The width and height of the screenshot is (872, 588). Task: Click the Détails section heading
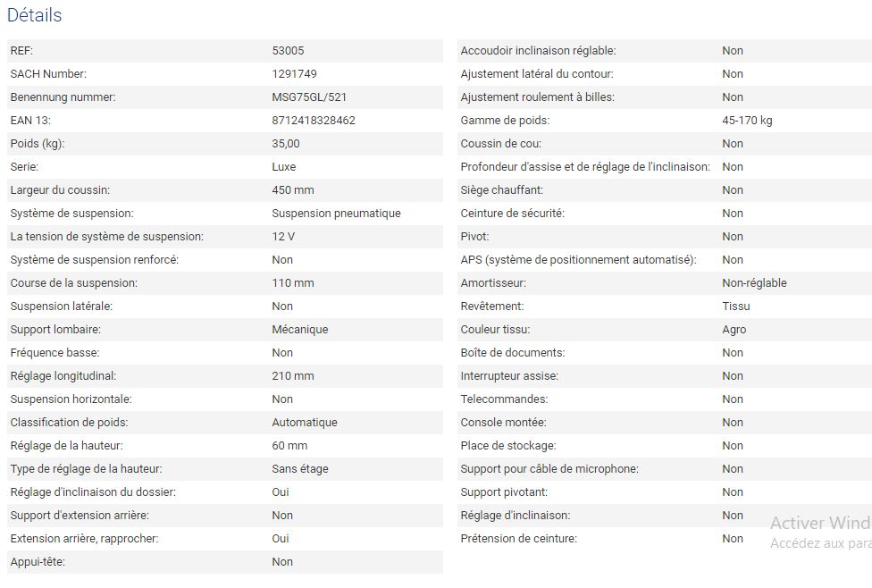click(35, 15)
